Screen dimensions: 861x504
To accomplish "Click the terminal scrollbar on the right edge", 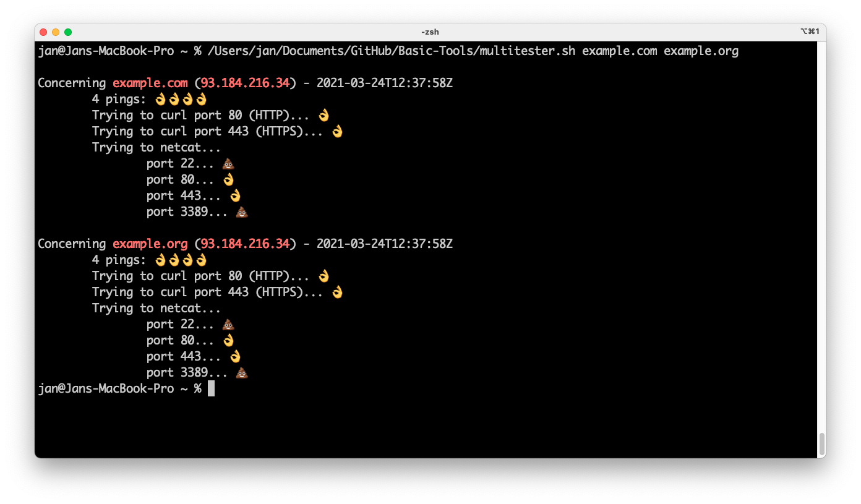I will point(821,444).
